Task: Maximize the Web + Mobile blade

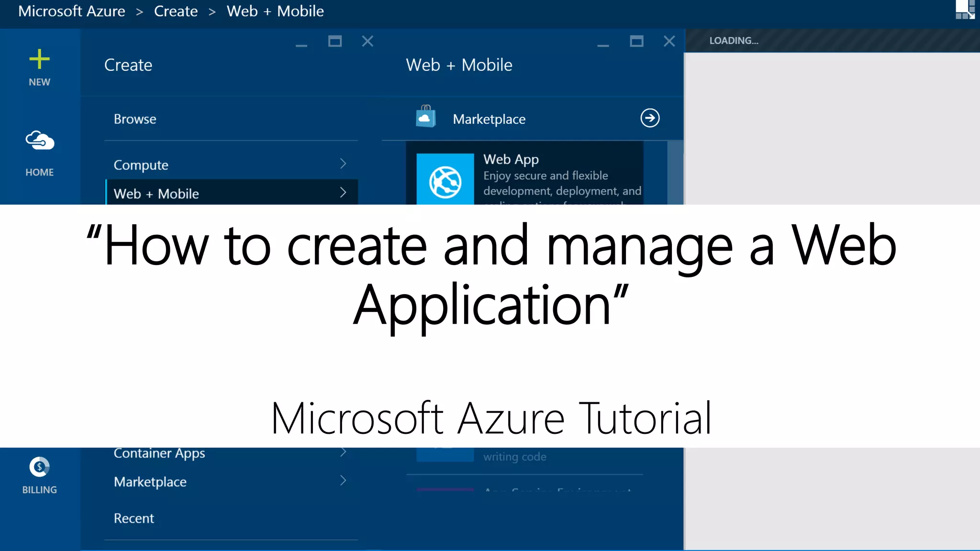Action: coord(636,41)
